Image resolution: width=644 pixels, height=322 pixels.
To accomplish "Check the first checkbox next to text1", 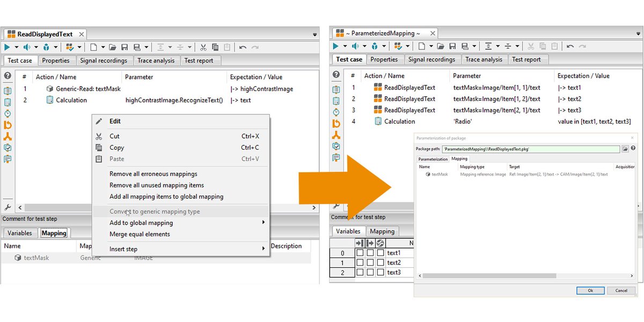I will pos(360,252).
